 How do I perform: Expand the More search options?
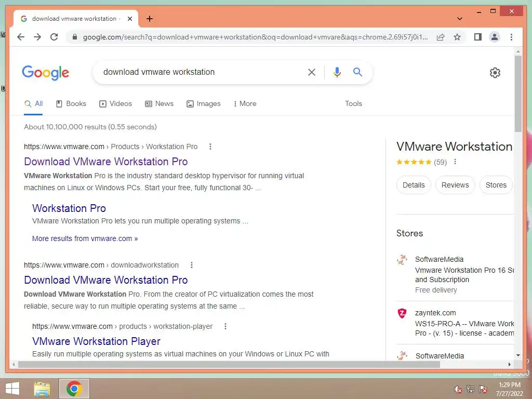[x=245, y=104]
